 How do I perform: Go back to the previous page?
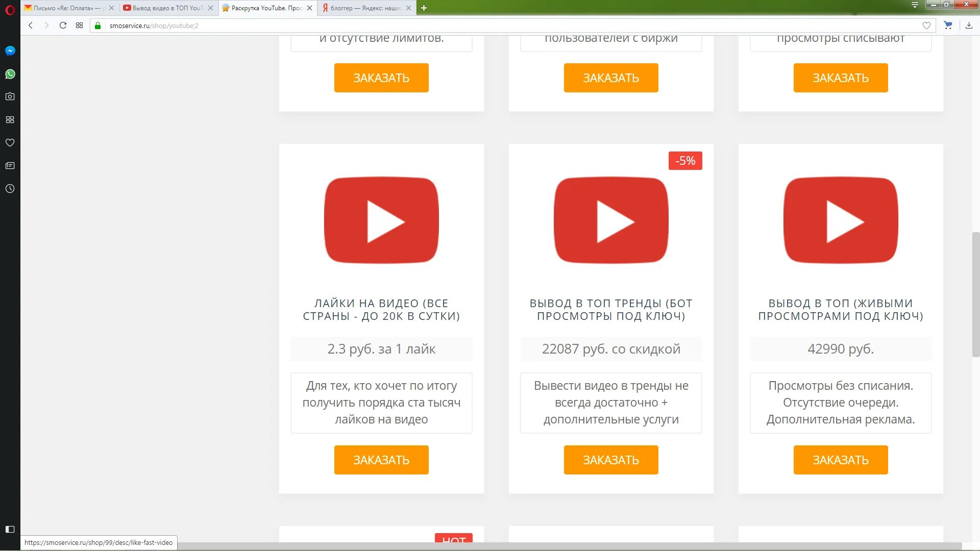[x=31, y=26]
